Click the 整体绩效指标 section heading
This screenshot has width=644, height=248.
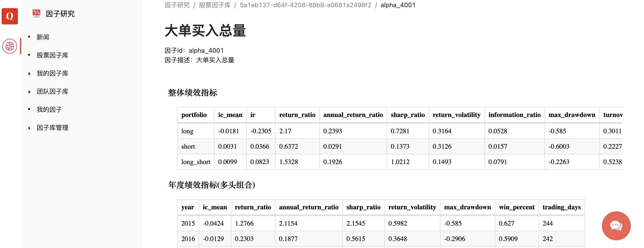pos(193,93)
